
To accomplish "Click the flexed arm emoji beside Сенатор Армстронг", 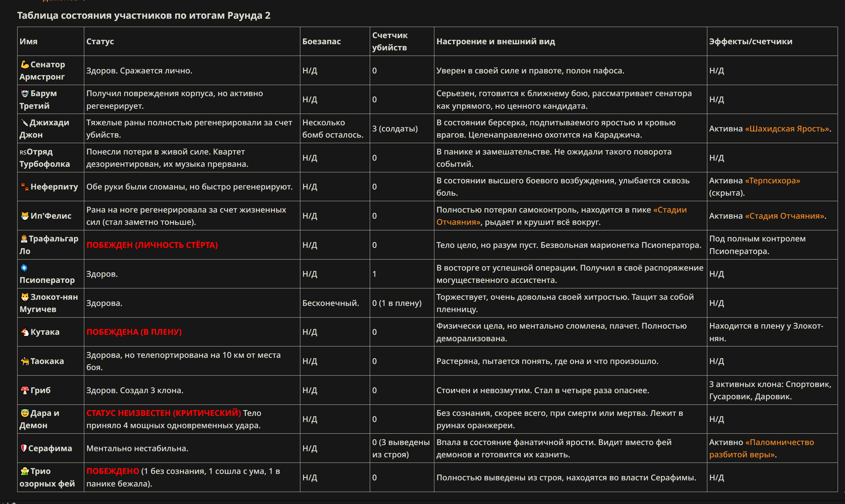I will click(x=25, y=64).
